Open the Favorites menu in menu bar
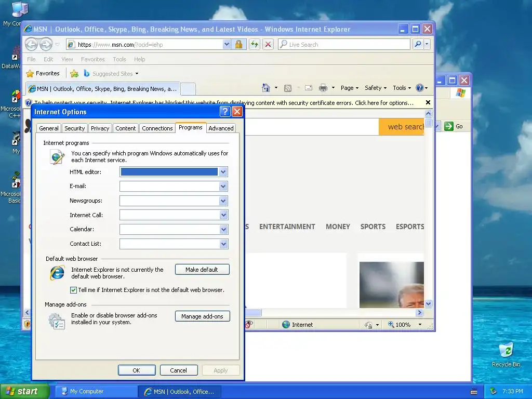This screenshot has width=532, height=399. (x=92, y=59)
